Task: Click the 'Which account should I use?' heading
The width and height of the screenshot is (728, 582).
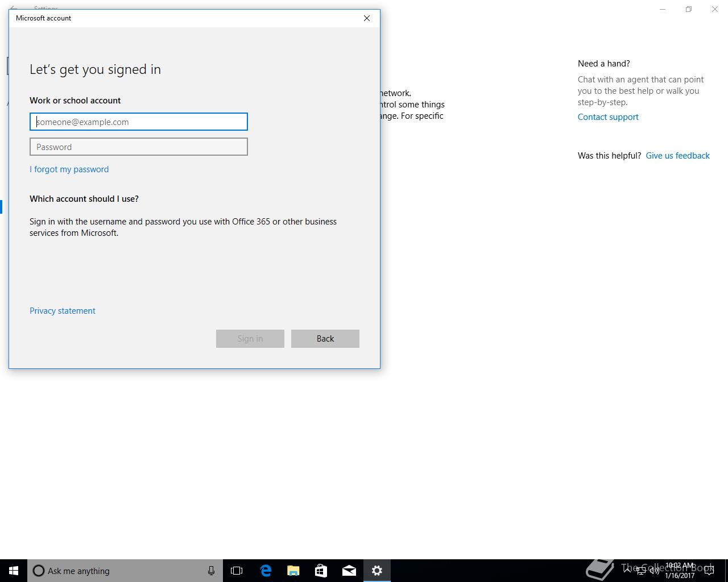Action: pos(84,199)
